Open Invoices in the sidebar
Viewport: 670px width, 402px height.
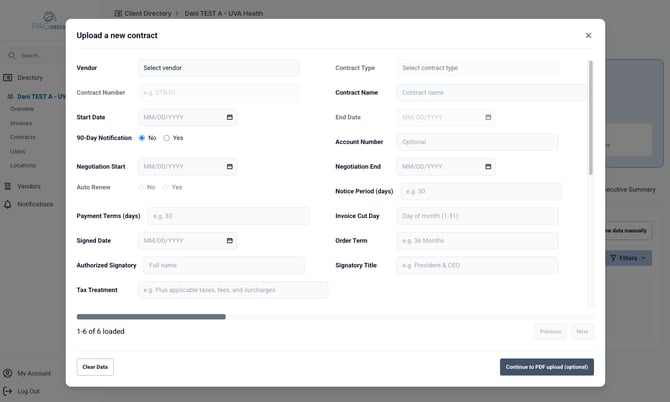click(x=21, y=123)
